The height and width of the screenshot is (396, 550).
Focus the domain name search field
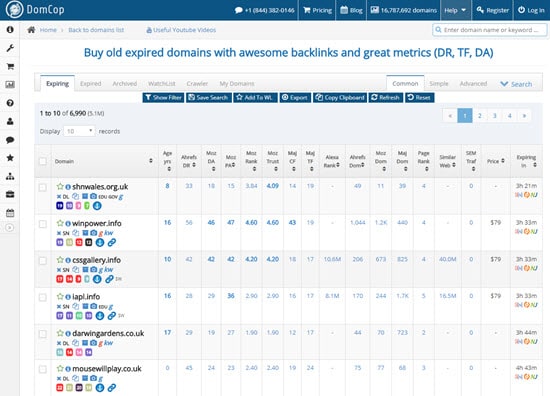490,30
